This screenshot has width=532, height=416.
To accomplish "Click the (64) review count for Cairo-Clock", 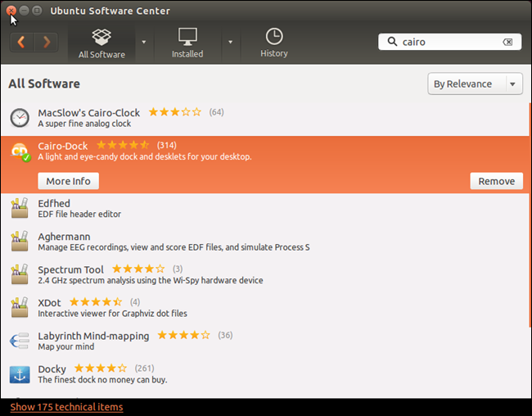I will [x=216, y=112].
